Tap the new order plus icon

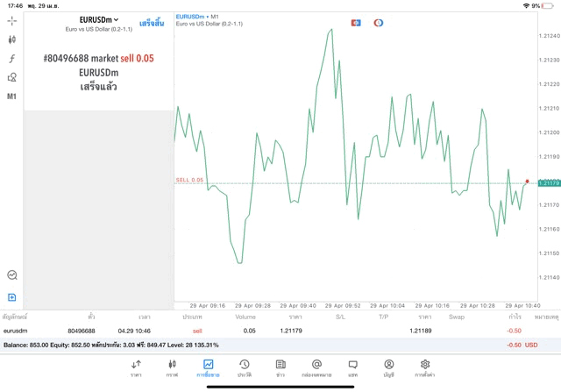[x=11, y=297]
